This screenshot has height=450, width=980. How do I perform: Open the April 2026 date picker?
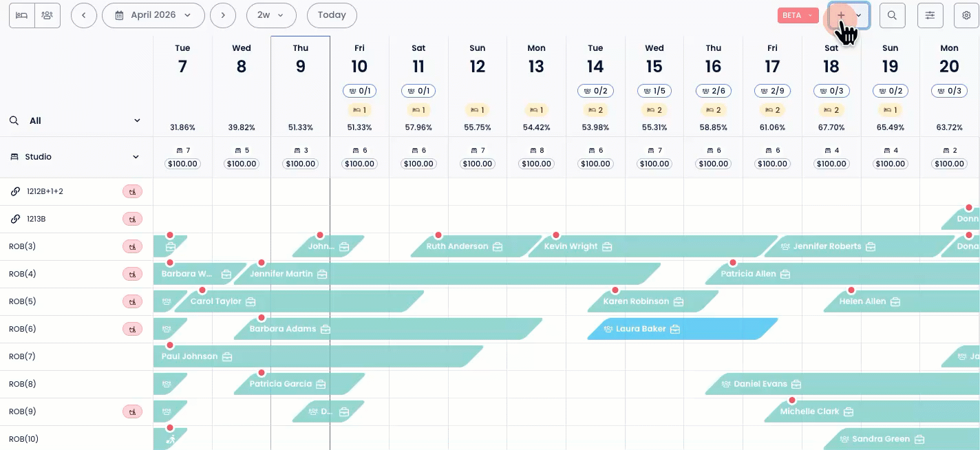tap(153, 15)
